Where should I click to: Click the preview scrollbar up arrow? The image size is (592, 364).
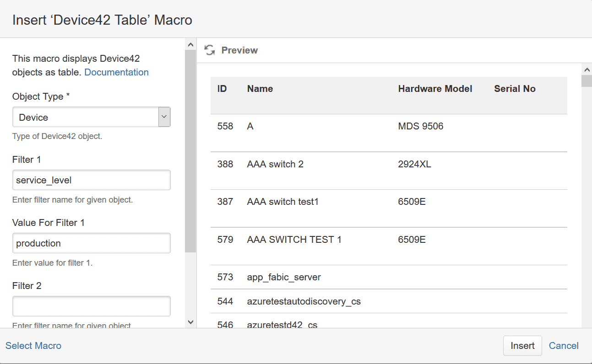(587, 69)
